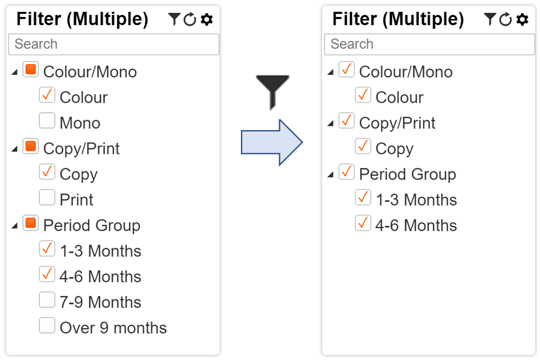This screenshot has width=540, height=361.
Task: Collapse the Copy/Print group in left panel
Action: 14,149
